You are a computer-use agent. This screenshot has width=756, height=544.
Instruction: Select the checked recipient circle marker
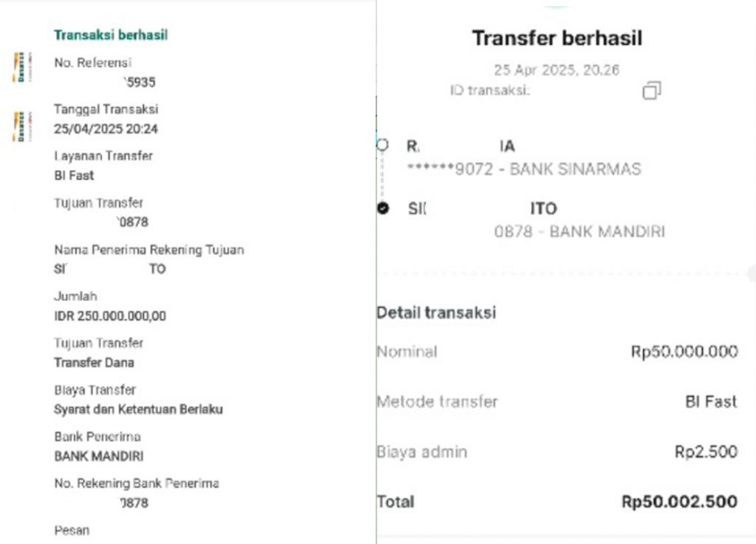(383, 208)
